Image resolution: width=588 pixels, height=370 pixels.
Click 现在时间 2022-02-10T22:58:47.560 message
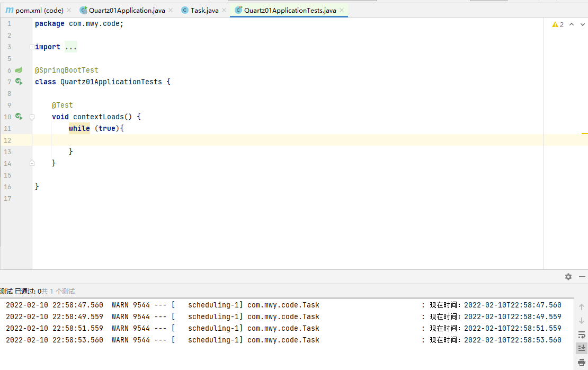(x=495, y=305)
